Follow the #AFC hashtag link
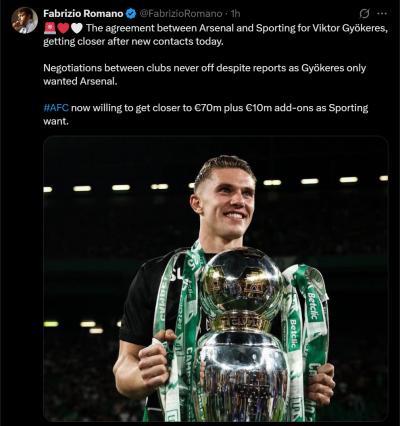Image resolution: width=400 pixels, height=426 pixels. click(56, 108)
